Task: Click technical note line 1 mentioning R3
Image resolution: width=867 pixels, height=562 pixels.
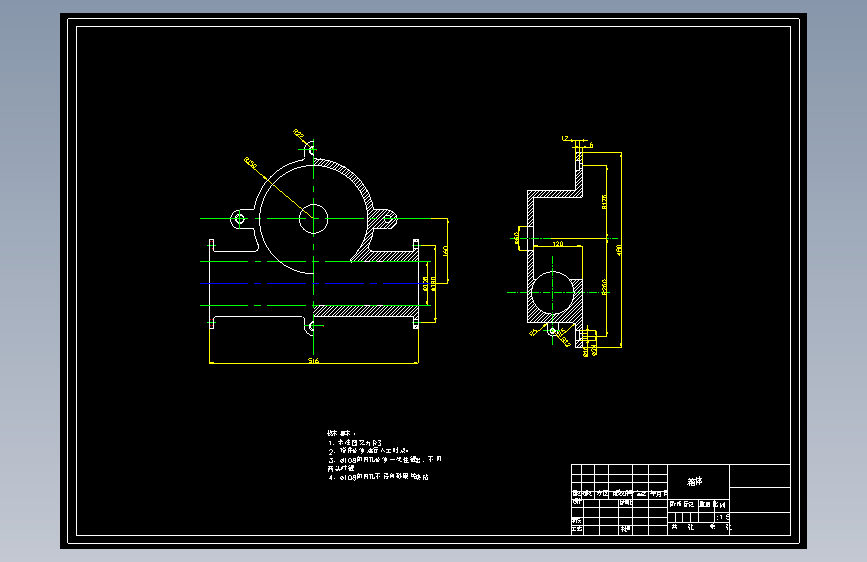Action: pyautogui.click(x=354, y=443)
